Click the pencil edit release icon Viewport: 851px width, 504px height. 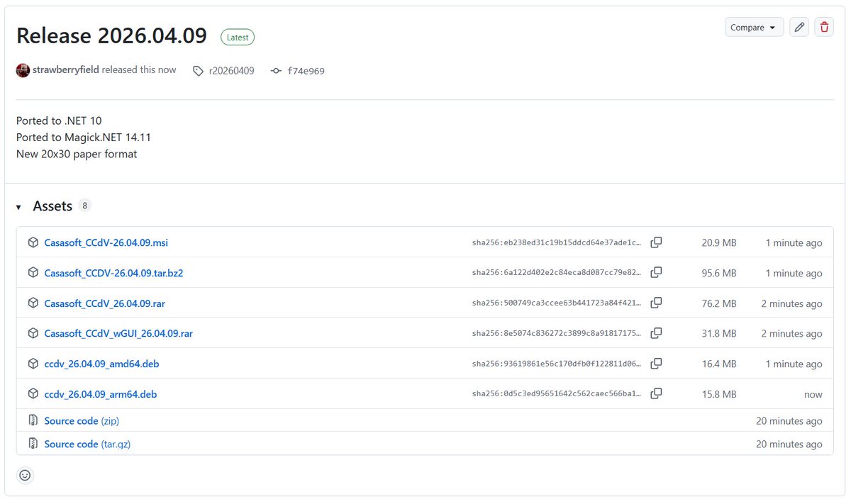(799, 28)
